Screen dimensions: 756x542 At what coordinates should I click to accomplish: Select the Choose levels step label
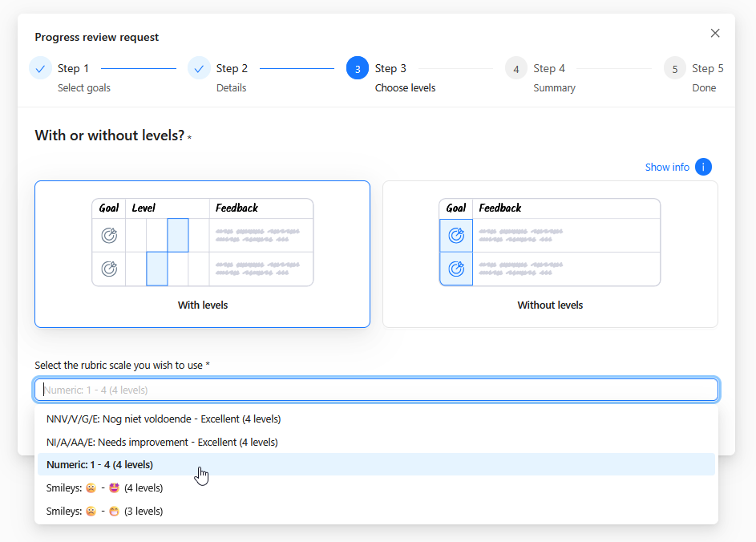tap(405, 87)
